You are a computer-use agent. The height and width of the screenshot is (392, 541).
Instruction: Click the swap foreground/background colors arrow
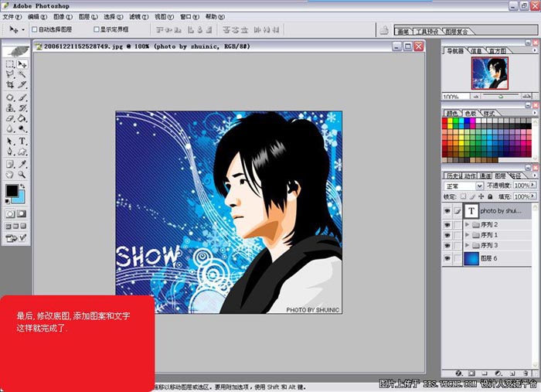click(x=22, y=186)
